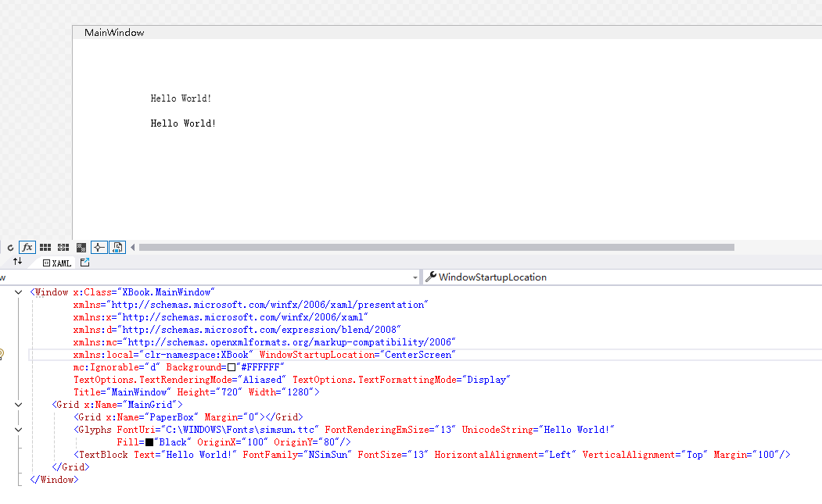Click the refresh designer icon
The width and height of the screenshot is (822, 504).
pyautogui.click(x=10, y=247)
